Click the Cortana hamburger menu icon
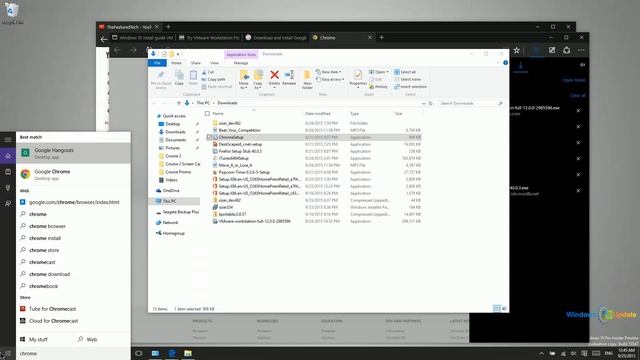Image resolution: width=640 pixels, height=360 pixels. (x=8, y=140)
